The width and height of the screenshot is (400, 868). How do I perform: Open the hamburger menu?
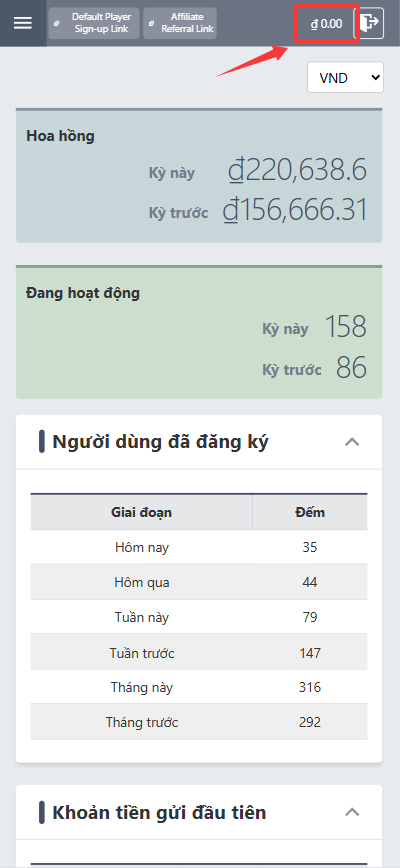(23, 23)
